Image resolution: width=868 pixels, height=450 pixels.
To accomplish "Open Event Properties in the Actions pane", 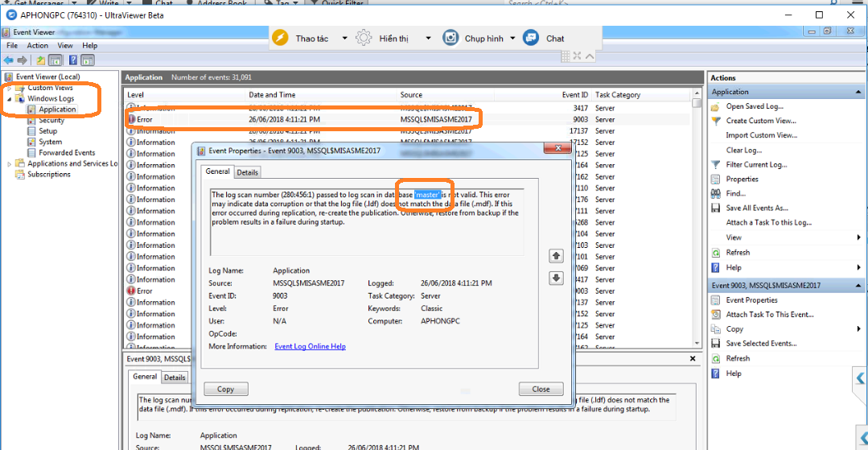I will point(751,300).
